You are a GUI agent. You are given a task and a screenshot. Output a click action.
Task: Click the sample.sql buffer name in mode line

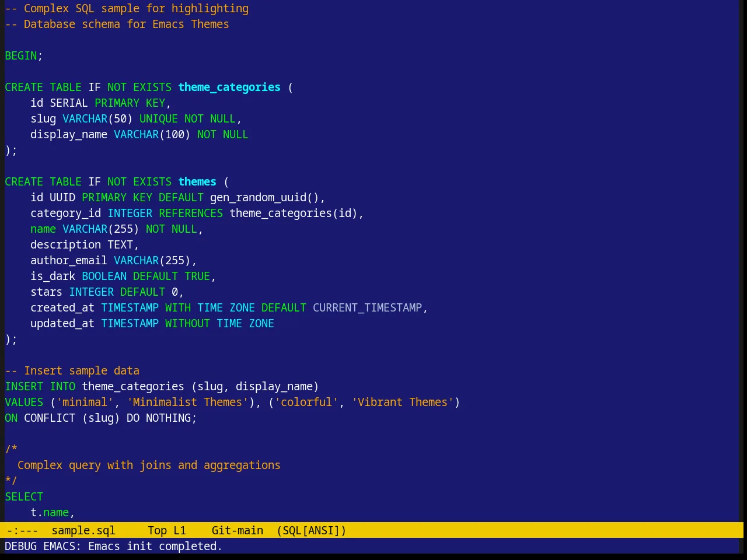[x=83, y=530]
